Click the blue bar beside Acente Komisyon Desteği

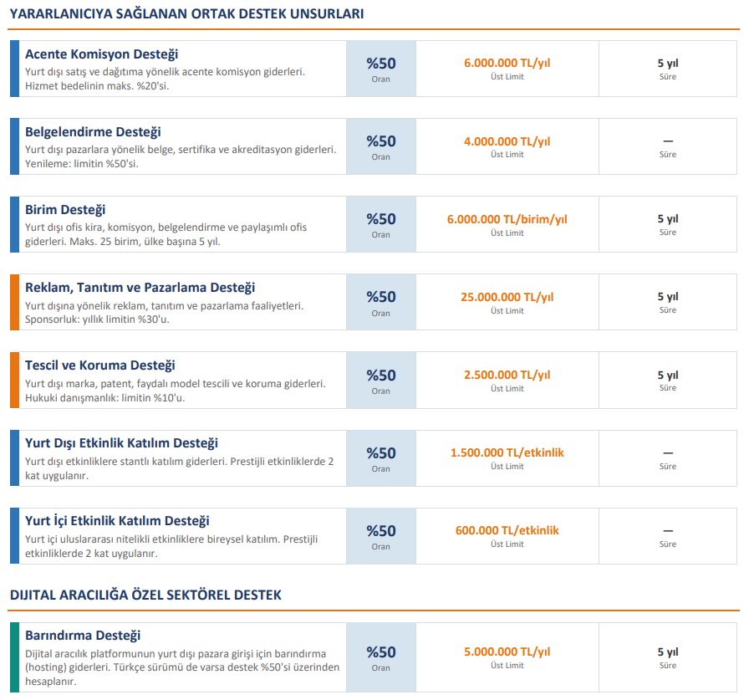[14, 69]
